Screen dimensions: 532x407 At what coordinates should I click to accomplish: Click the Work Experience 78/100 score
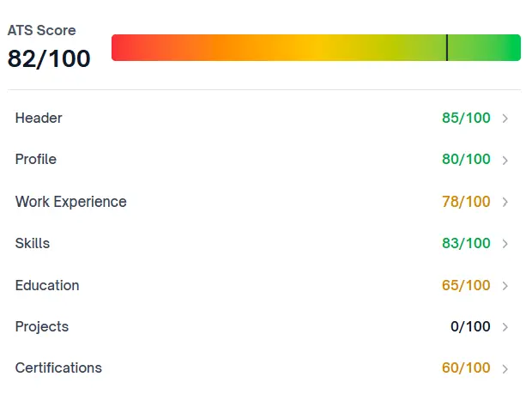pyautogui.click(x=466, y=202)
